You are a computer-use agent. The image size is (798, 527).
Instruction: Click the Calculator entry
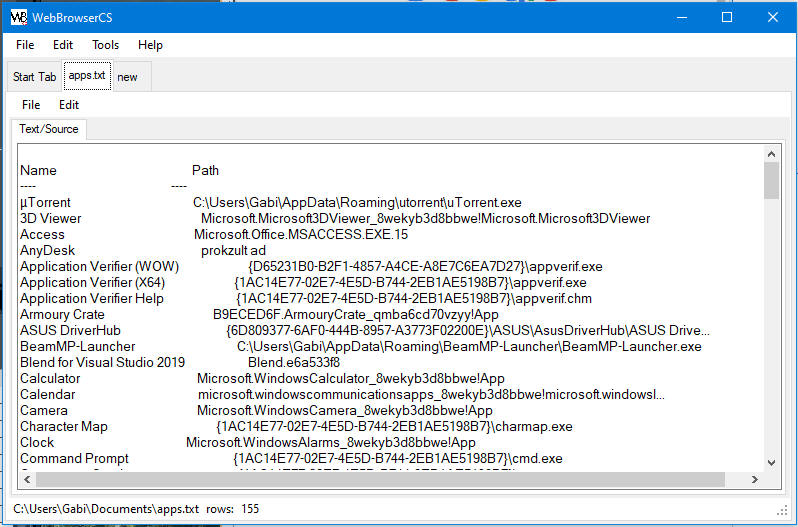click(50, 378)
